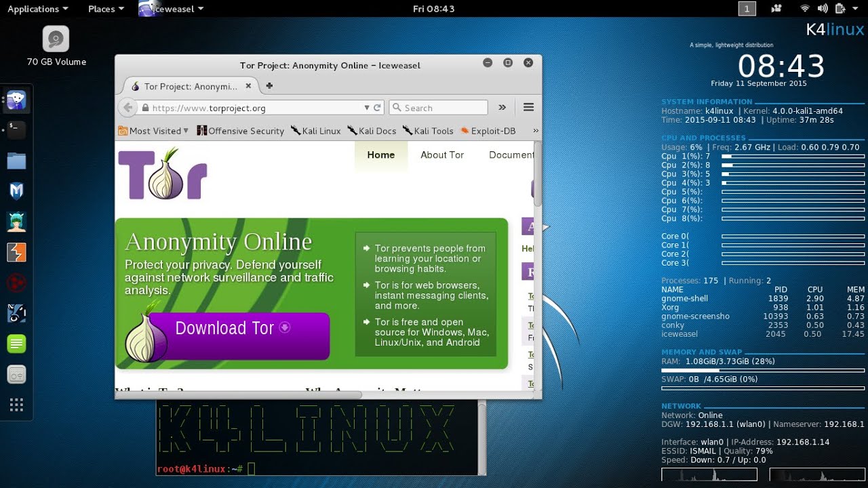Open Exploit-DB bookmark

coord(488,131)
